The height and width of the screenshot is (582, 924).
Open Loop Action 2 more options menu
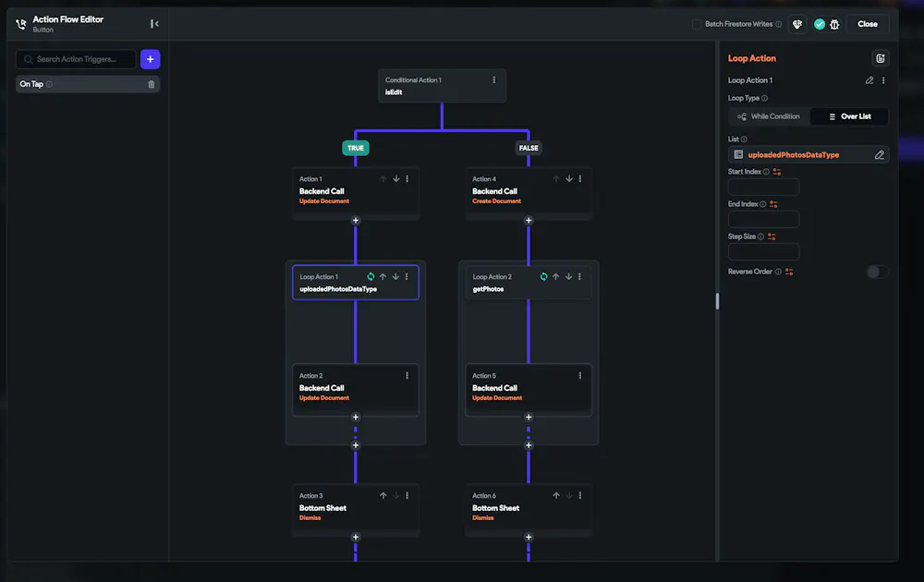580,277
